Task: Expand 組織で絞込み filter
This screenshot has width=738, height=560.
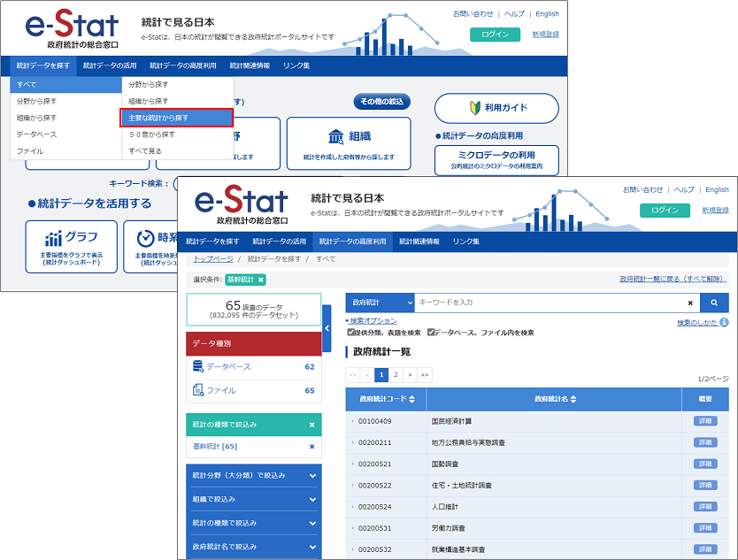Action: pyautogui.click(x=254, y=499)
